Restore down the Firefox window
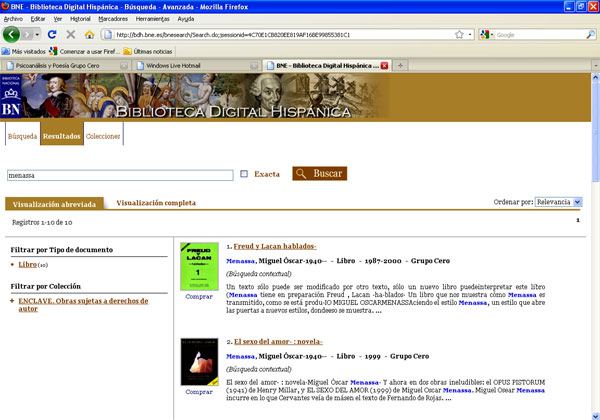 [581, 7]
